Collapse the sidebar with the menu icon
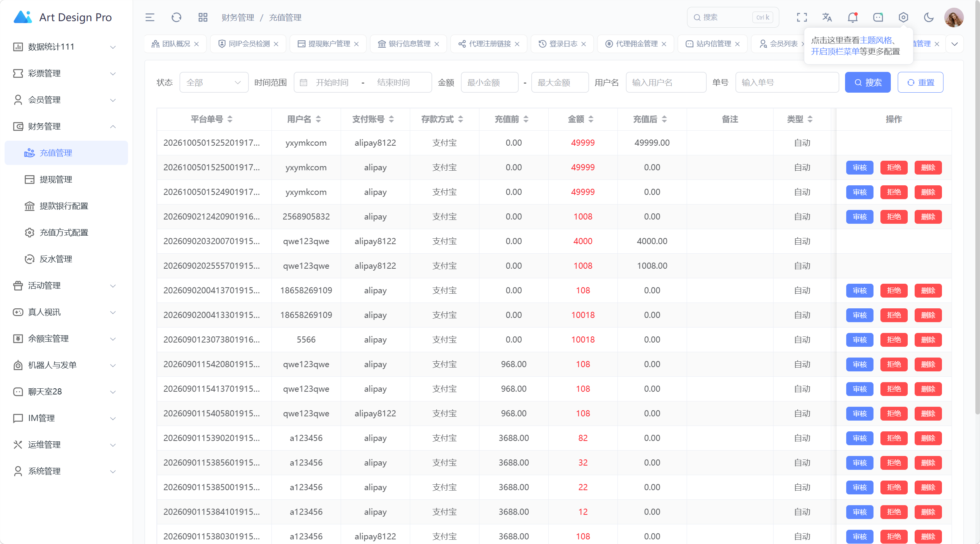The height and width of the screenshot is (544, 980). click(150, 17)
